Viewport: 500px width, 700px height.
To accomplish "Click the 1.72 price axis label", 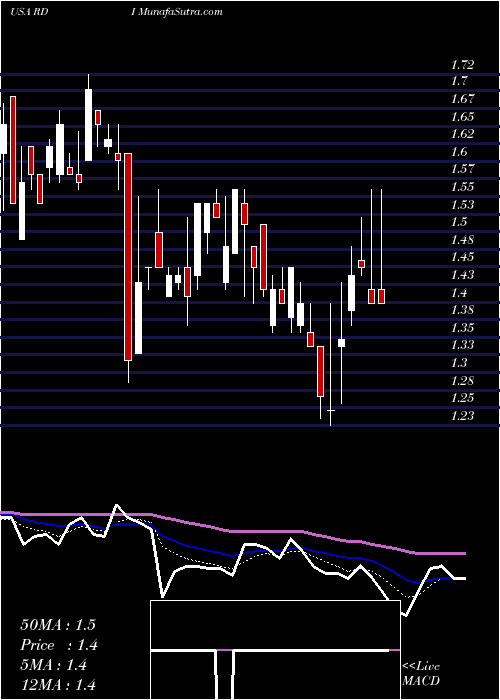I will [462, 65].
